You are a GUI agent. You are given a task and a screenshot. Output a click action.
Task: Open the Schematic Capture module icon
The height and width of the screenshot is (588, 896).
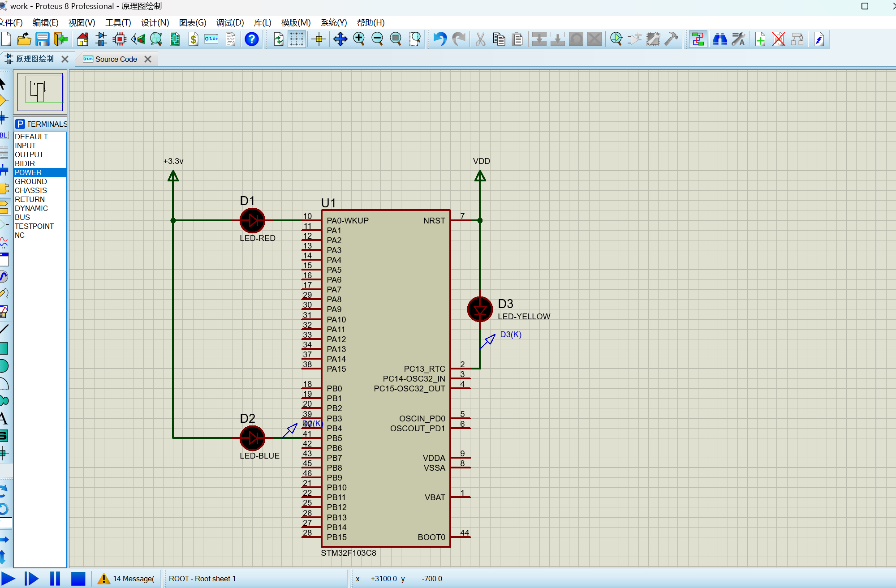101,39
